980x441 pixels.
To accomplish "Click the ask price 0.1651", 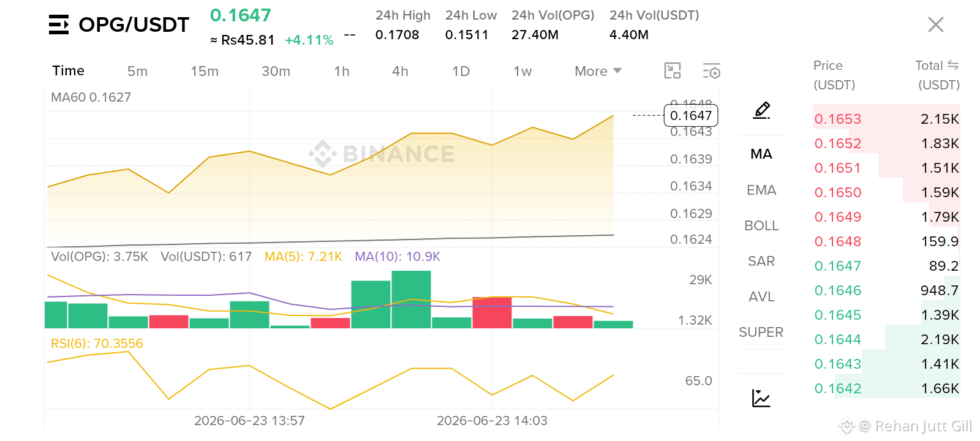I will coord(838,168).
